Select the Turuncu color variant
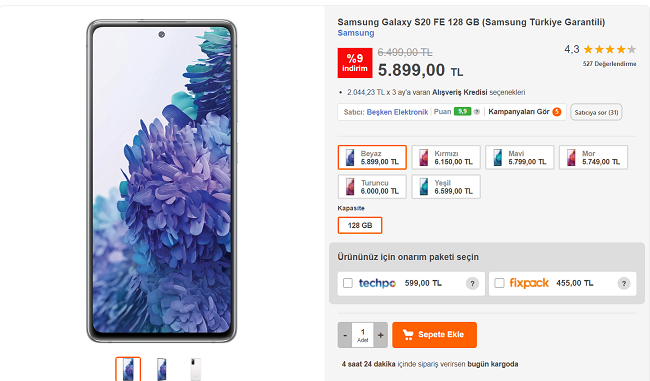 click(372, 187)
